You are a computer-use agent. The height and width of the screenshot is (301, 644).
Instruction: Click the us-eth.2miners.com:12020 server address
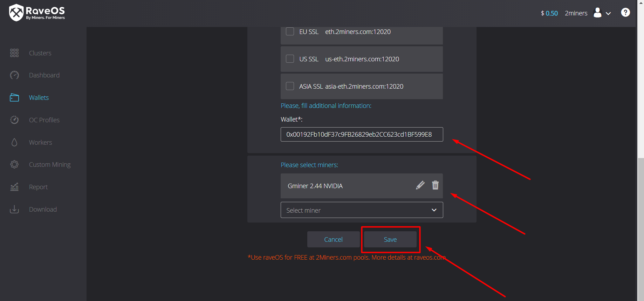pos(362,59)
